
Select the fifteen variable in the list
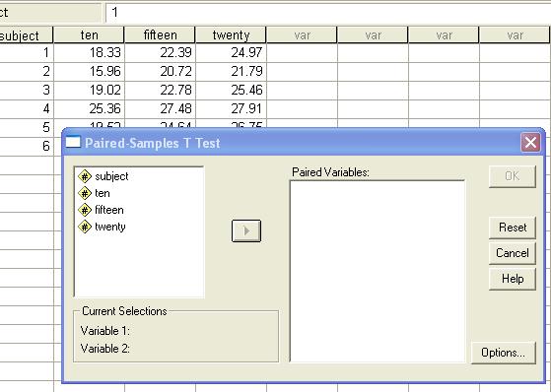tap(101, 210)
